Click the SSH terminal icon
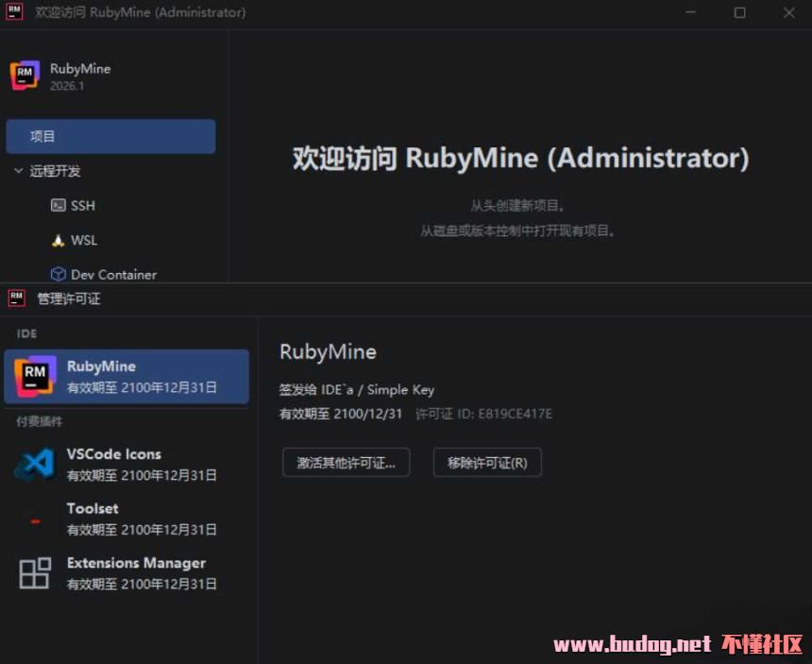Screen dimensions: 812x664 pos(58,205)
